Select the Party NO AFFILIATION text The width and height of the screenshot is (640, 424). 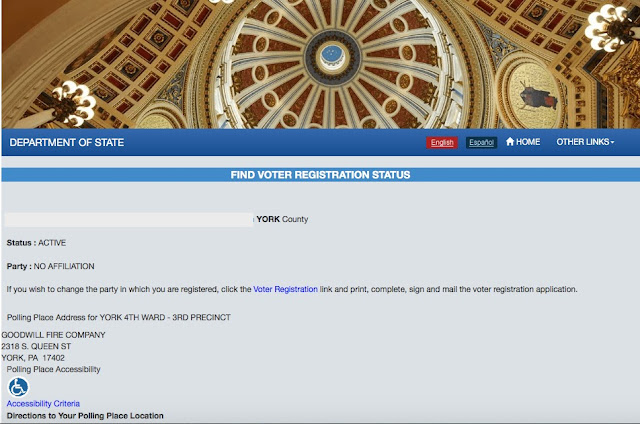tap(51, 266)
